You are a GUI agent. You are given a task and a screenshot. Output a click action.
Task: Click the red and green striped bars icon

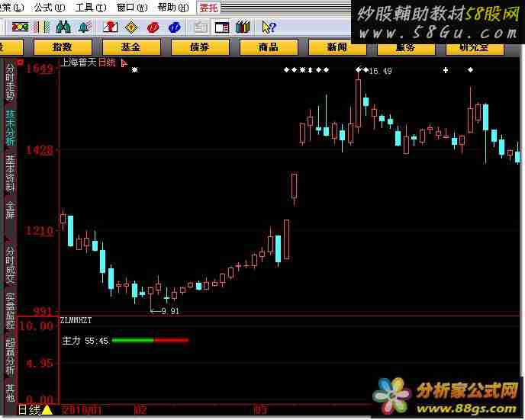pos(42,27)
